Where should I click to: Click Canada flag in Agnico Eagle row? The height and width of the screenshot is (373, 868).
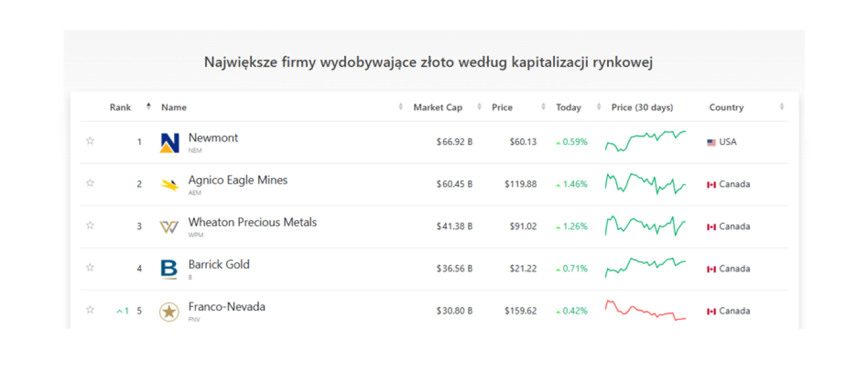coord(711,185)
